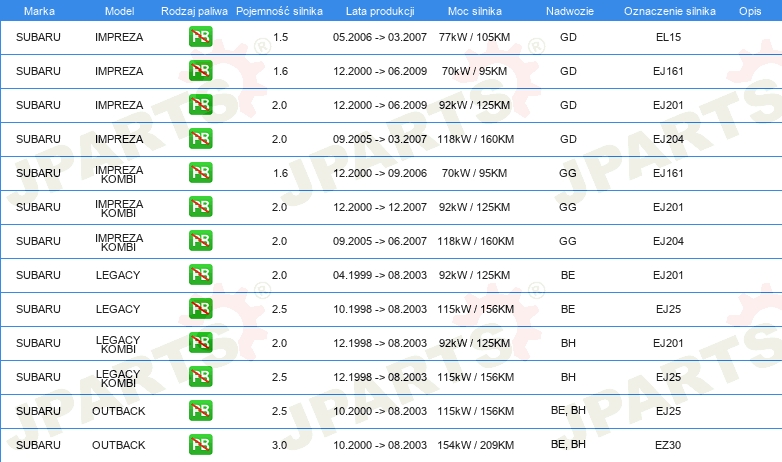
Task: Click the BH body cell in the Legacy Kombi 2.0 row
Action: pos(568,343)
